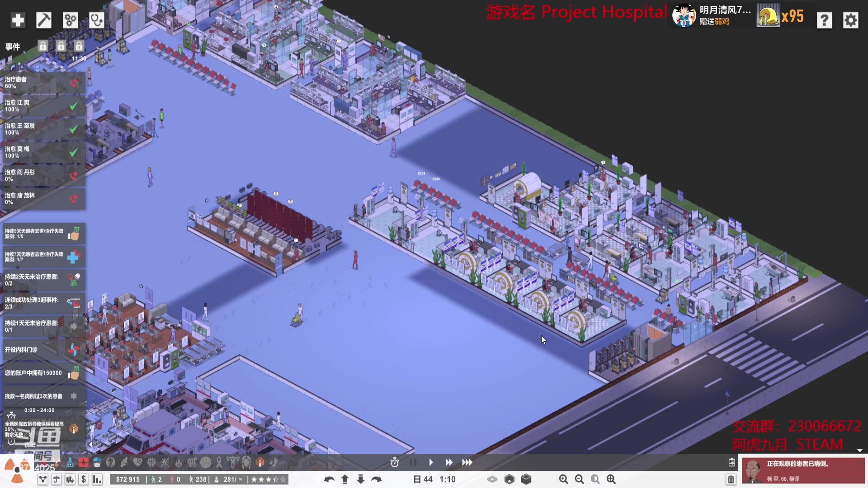Select the orthopedics joint department icon
The width and height of the screenshot is (868, 488).
(x=124, y=462)
